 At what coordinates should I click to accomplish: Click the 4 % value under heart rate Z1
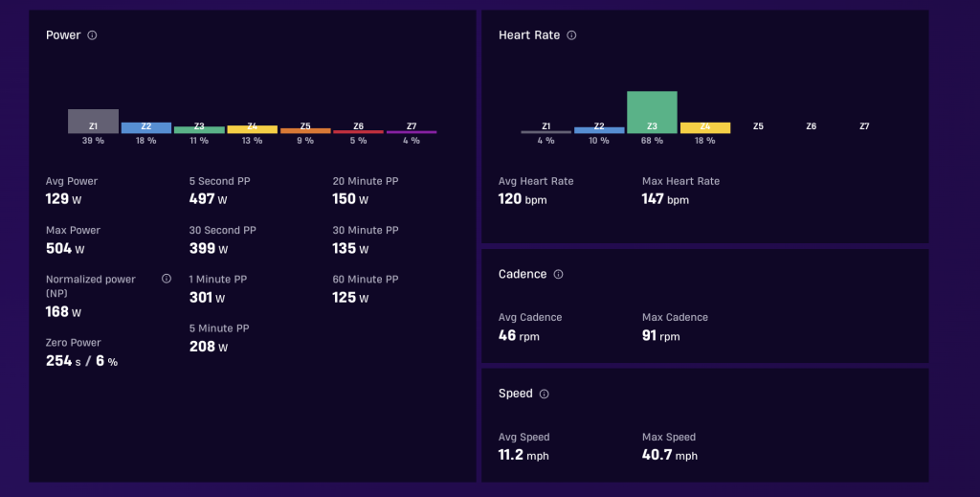(546, 141)
